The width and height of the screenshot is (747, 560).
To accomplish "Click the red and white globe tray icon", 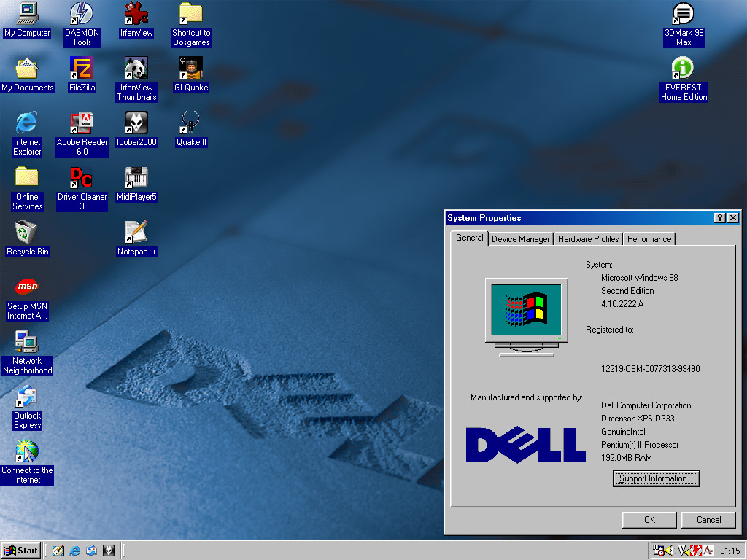I will (696, 551).
